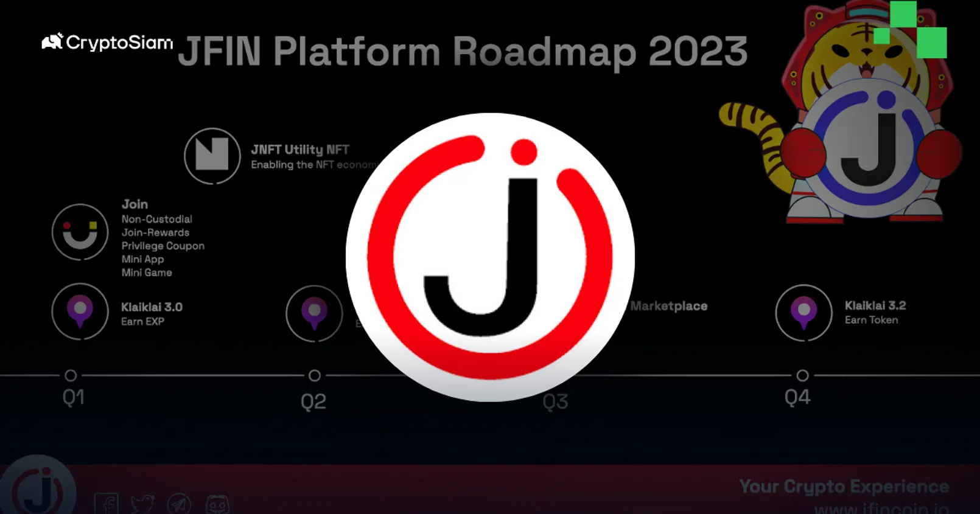
Task: Click the 'Q2' quarter label
Action: click(313, 401)
